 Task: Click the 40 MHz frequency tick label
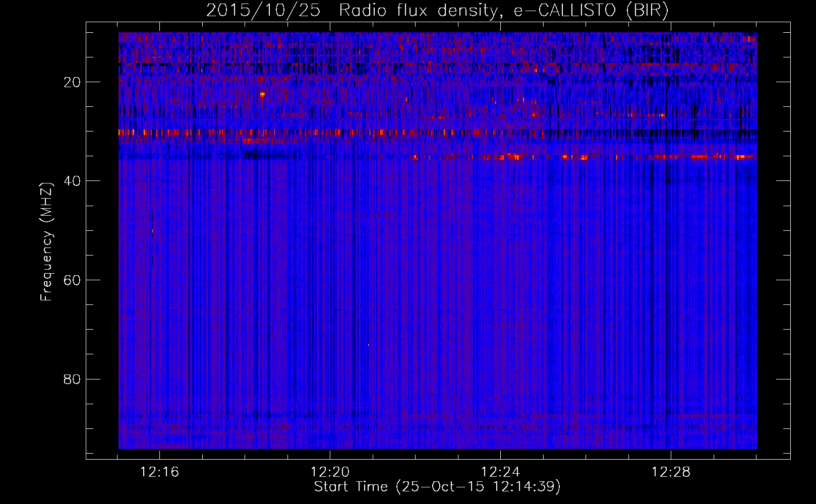pyautogui.click(x=72, y=181)
